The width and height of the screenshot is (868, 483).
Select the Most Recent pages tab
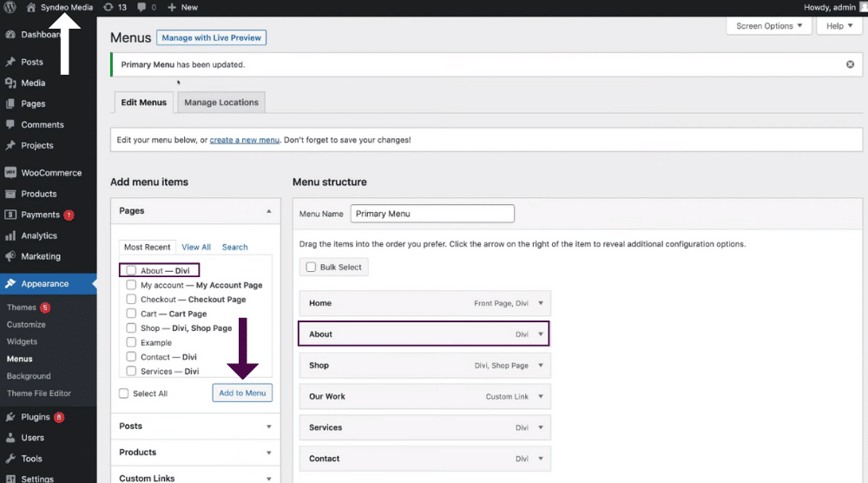pyautogui.click(x=148, y=247)
